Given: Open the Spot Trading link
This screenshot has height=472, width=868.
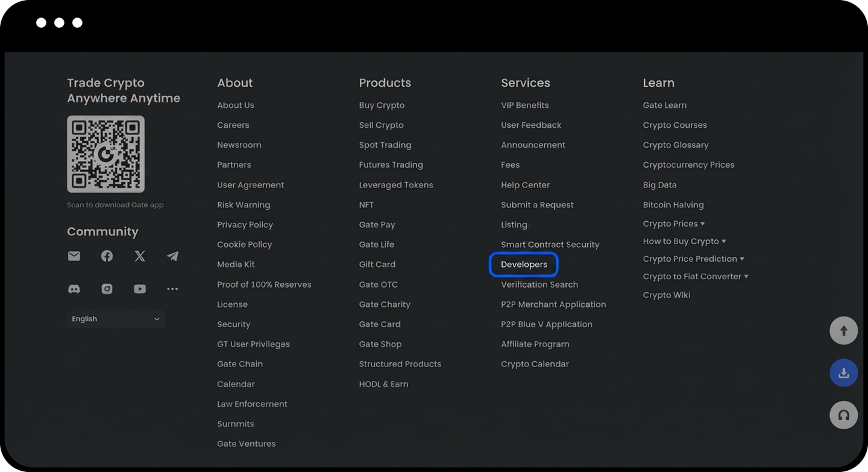Looking at the screenshot, I should (x=385, y=145).
